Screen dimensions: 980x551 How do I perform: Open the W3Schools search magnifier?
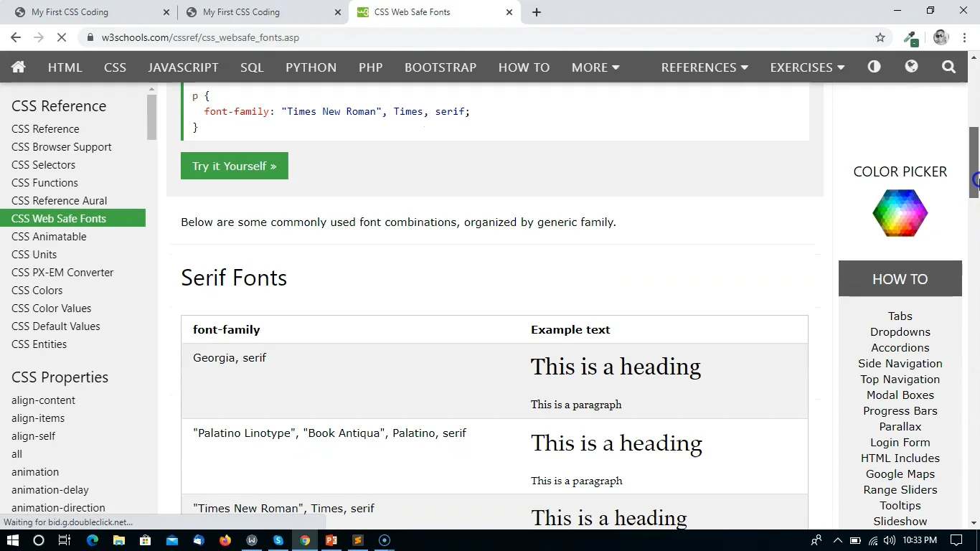(x=948, y=67)
